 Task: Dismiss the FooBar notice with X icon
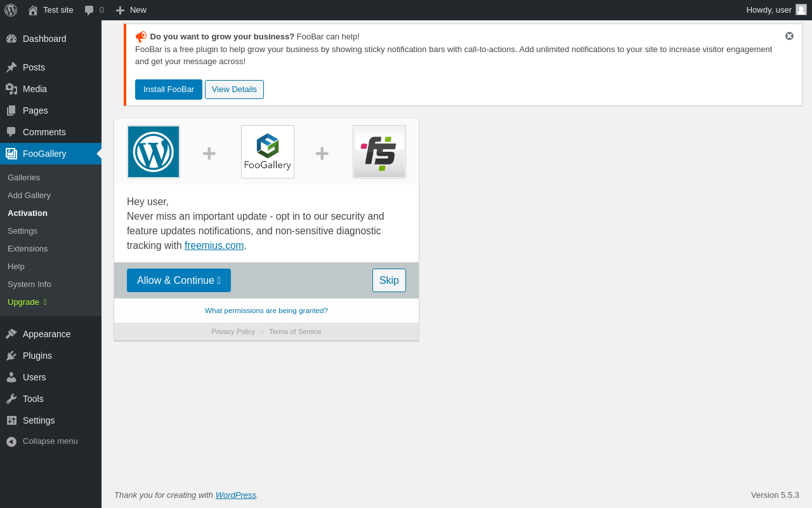coord(789,36)
